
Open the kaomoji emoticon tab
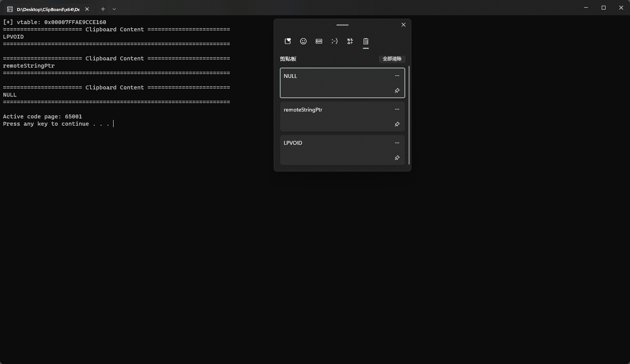click(334, 41)
